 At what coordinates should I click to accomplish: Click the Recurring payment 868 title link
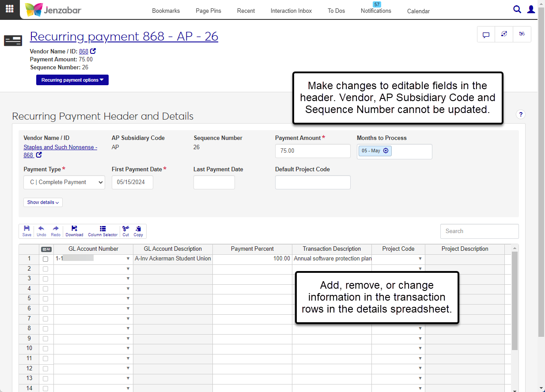pos(124,36)
